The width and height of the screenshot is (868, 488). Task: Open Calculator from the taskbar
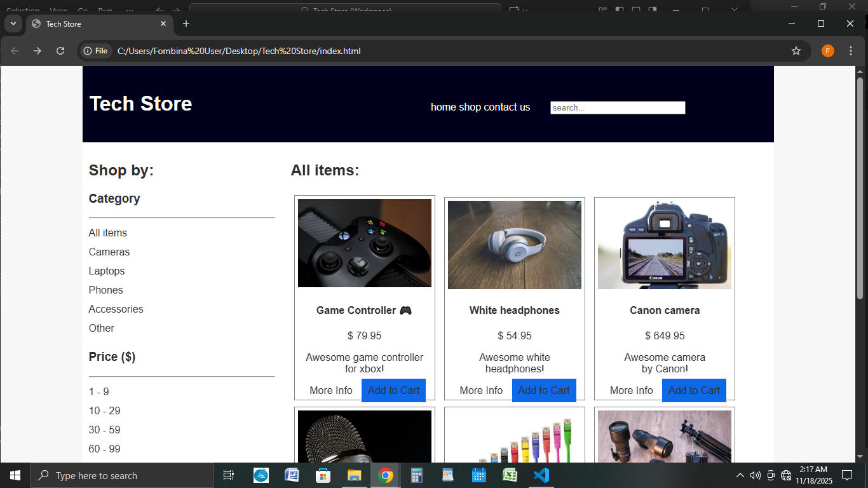416,475
